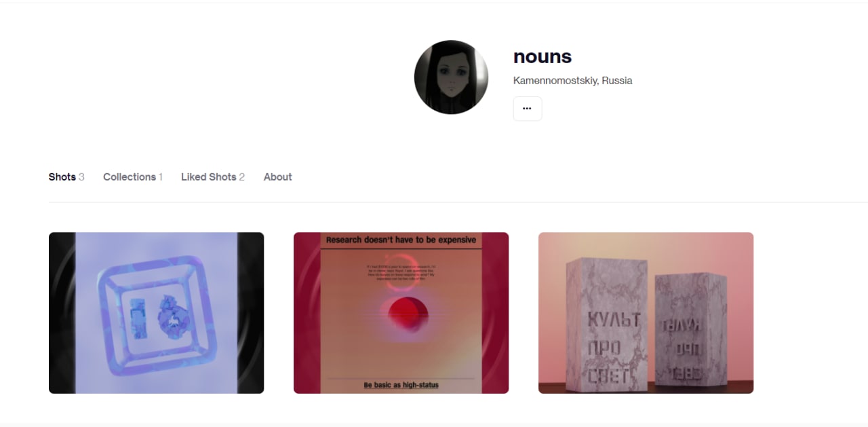868x427 pixels.
Task: Click the front КУЛЬТ ПРО СВЕТ marble block
Action: (606, 324)
